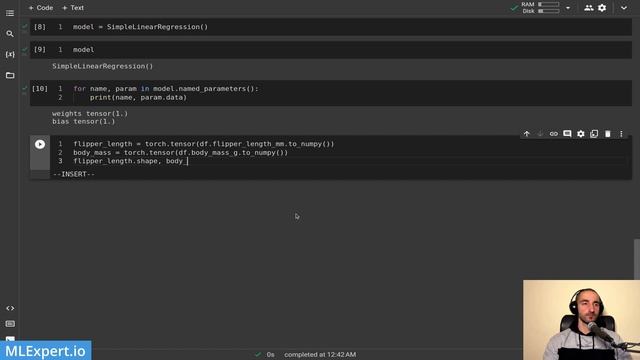Run the flipper_length cell with play button
This screenshot has width=640, height=360.
point(40,144)
